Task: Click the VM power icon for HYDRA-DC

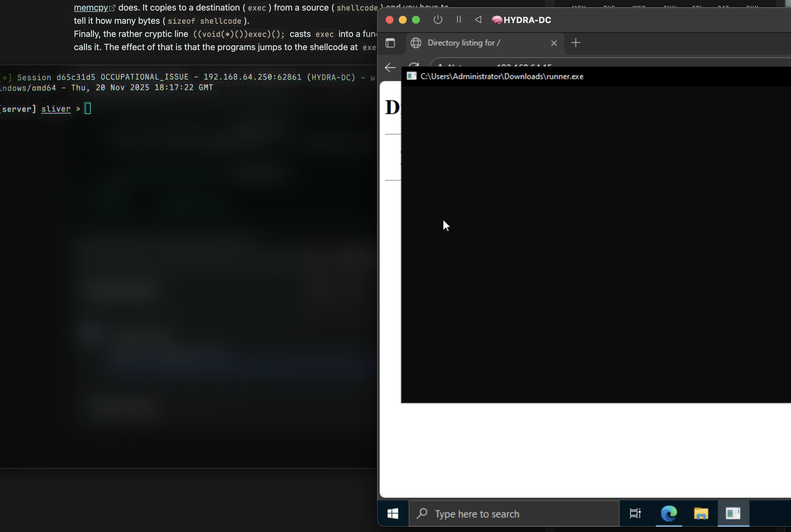Action: coord(438,20)
